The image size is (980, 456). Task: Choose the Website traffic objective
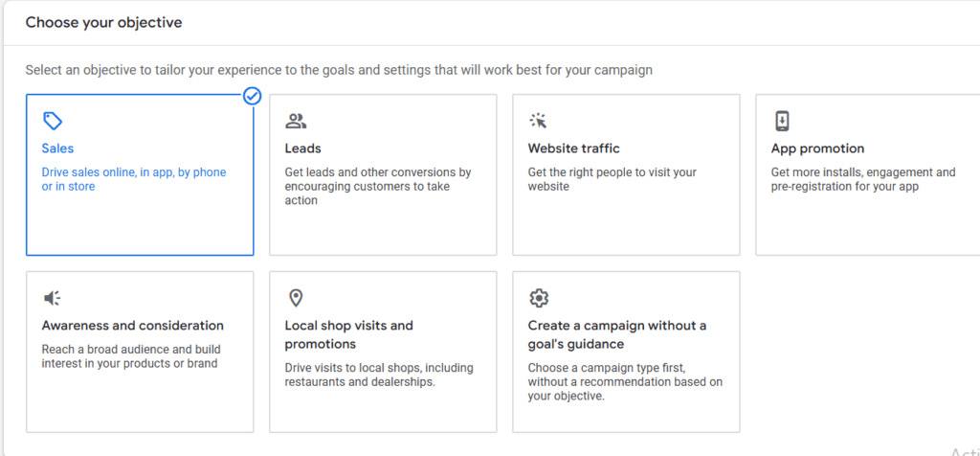(626, 174)
